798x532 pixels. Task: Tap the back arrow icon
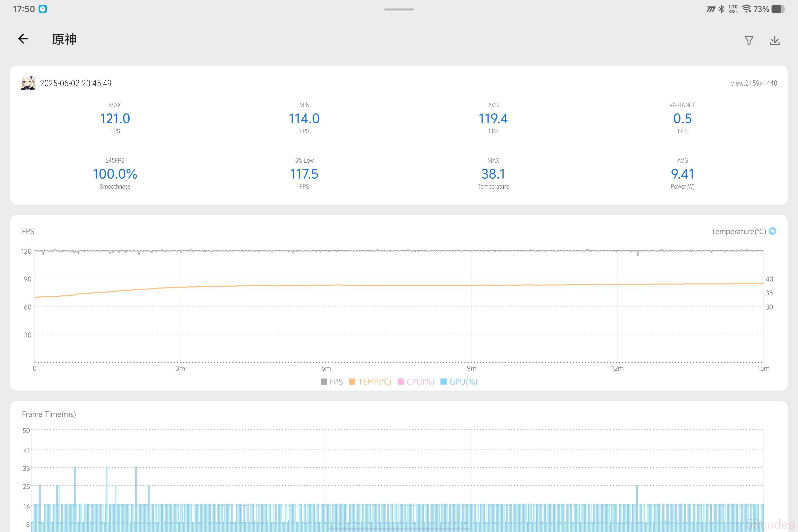coord(23,39)
